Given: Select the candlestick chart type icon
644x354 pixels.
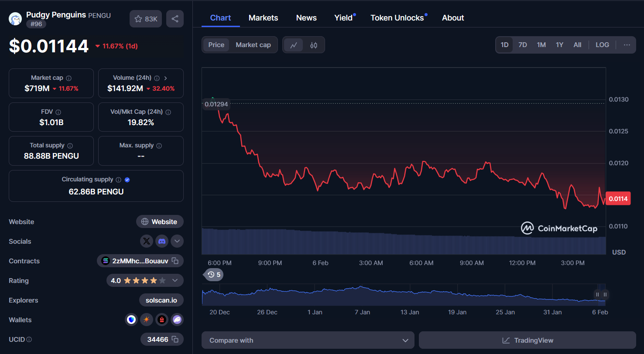Looking at the screenshot, I should 313,44.
